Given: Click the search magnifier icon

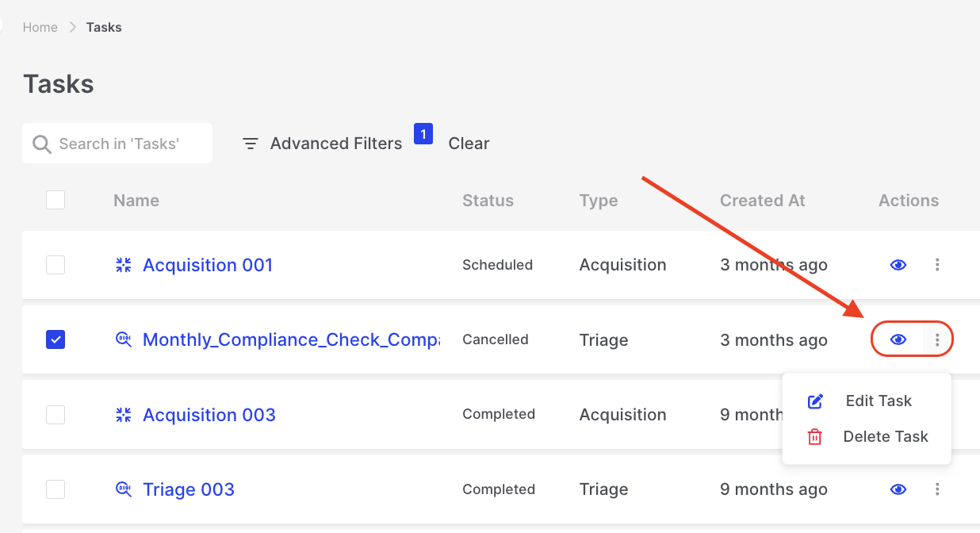Looking at the screenshot, I should [x=41, y=144].
